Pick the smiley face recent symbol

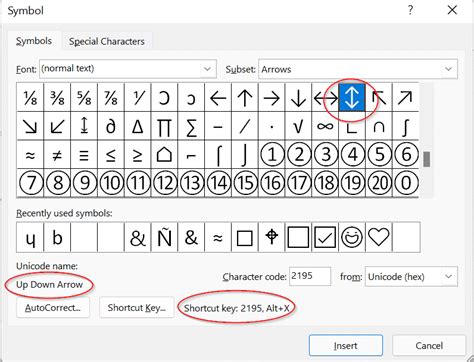[352, 237]
